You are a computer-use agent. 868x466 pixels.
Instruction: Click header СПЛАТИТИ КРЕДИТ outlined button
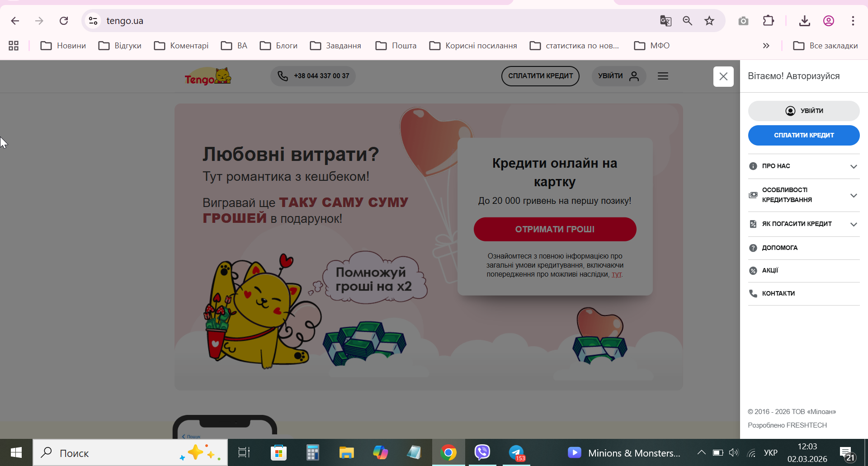(x=540, y=76)
